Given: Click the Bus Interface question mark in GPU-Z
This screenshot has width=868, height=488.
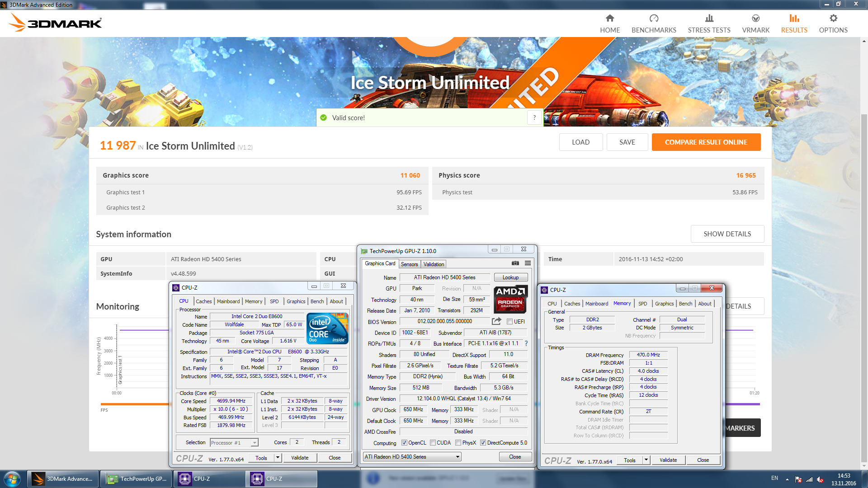Looking at the screenshot, I should click(x=526, y=343).
